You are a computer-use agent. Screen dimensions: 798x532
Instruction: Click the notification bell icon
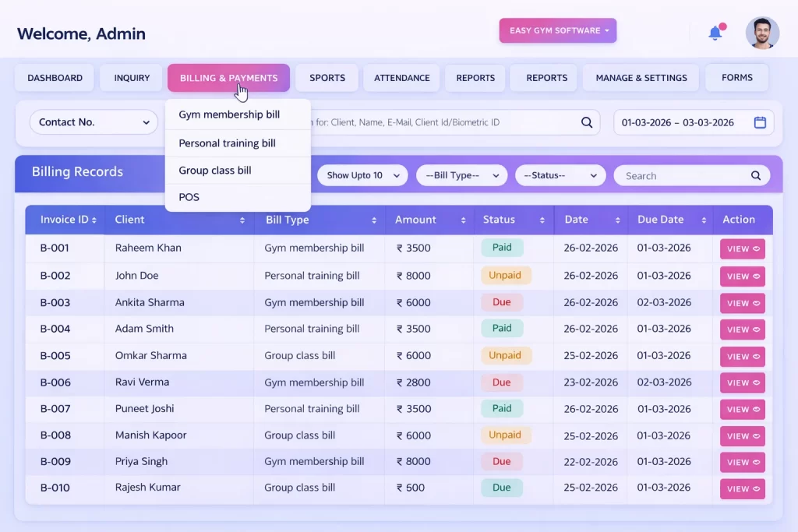click(715, 33)
